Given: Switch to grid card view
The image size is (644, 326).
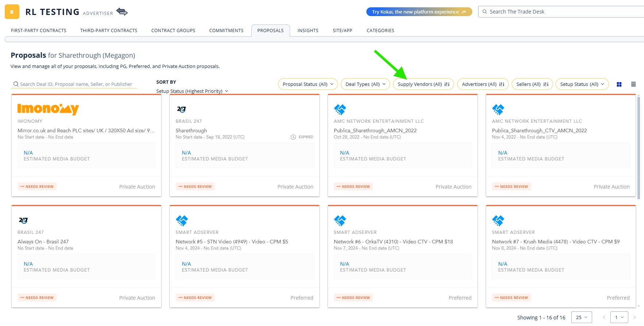Looking at the screenshot, I should [619, 84].
